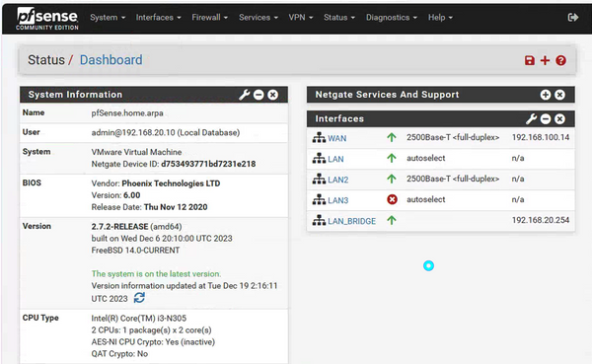Add a widget with the red plus icon

click(545, 60)
